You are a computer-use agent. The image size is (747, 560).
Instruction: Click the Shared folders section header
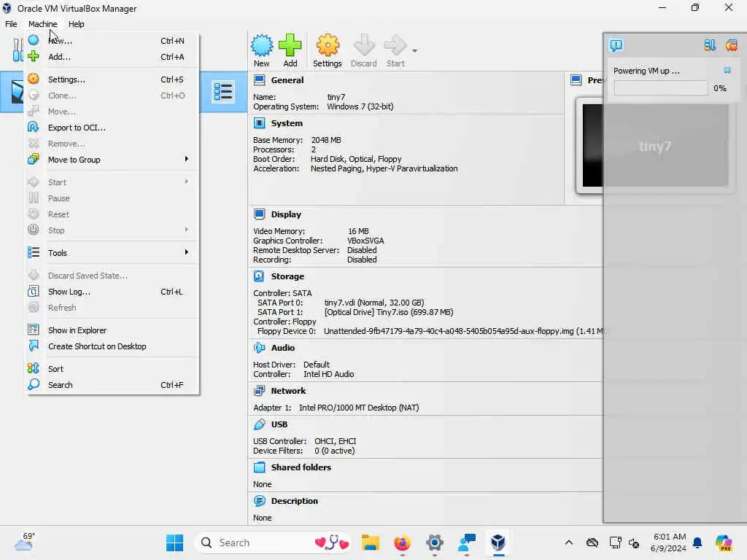click(x=301, y=467)
